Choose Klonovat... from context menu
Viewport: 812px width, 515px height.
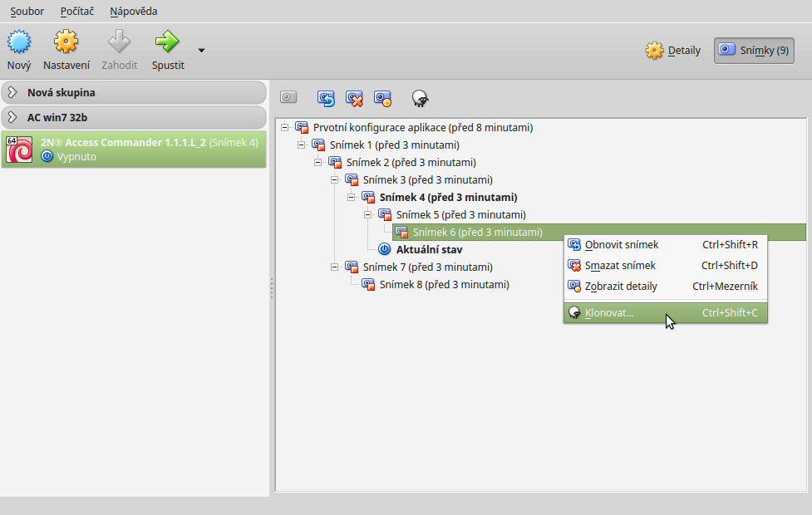click(x=666, y=312)
